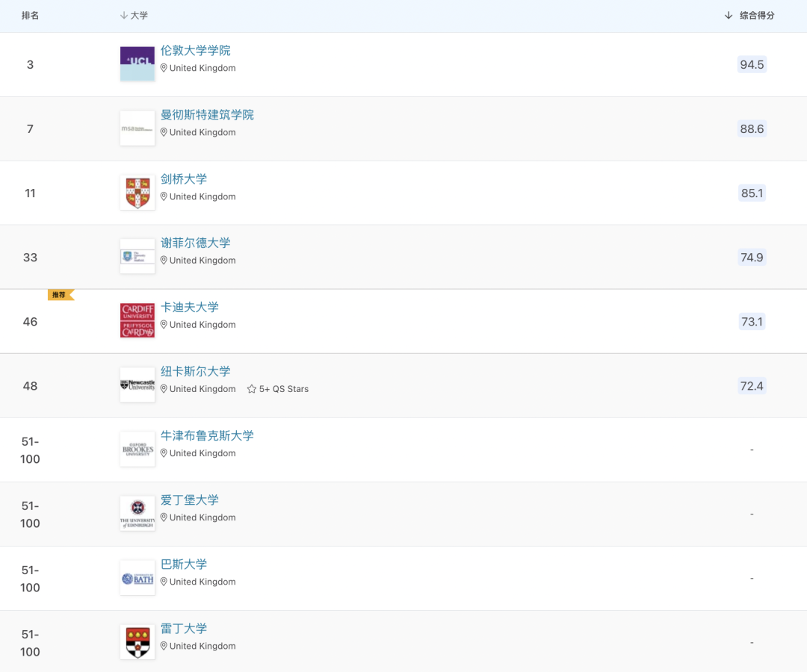Click rank number 11

click(31, 193)
